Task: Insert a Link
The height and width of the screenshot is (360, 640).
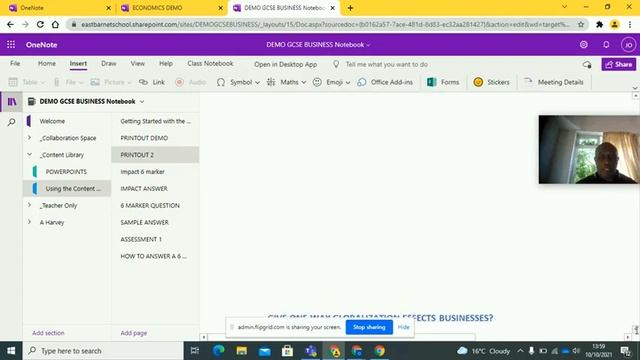Action: 152,82
